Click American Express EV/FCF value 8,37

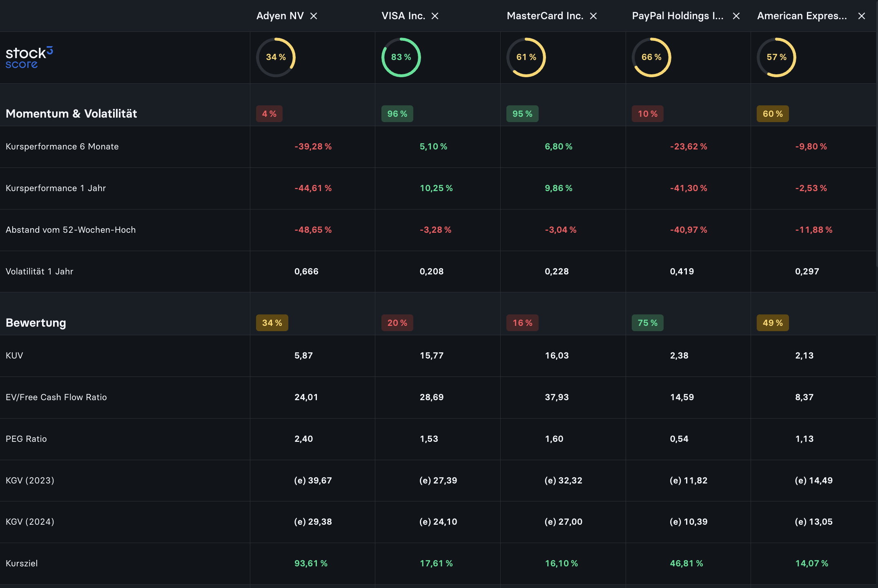[x=804, y=397]
